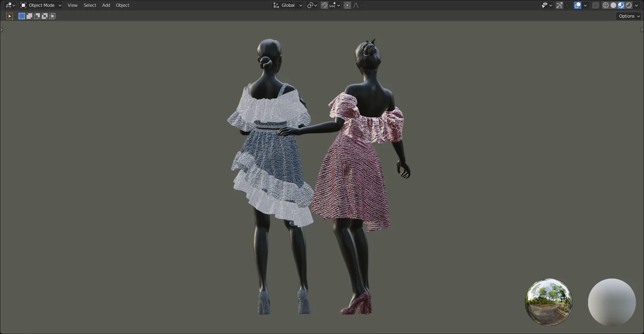Open the Object menu
This screenshot has width=644, height=334.
pos(122,5)
